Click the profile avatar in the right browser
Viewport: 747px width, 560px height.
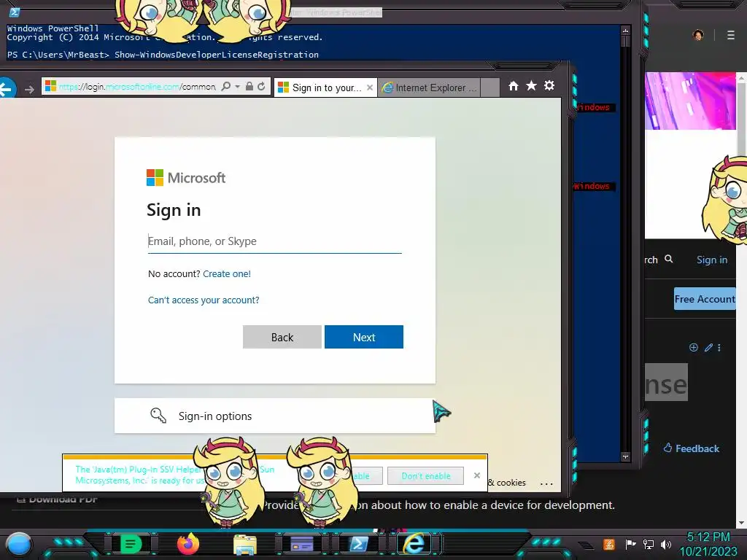pyautogui.click(x=698, y=35)
